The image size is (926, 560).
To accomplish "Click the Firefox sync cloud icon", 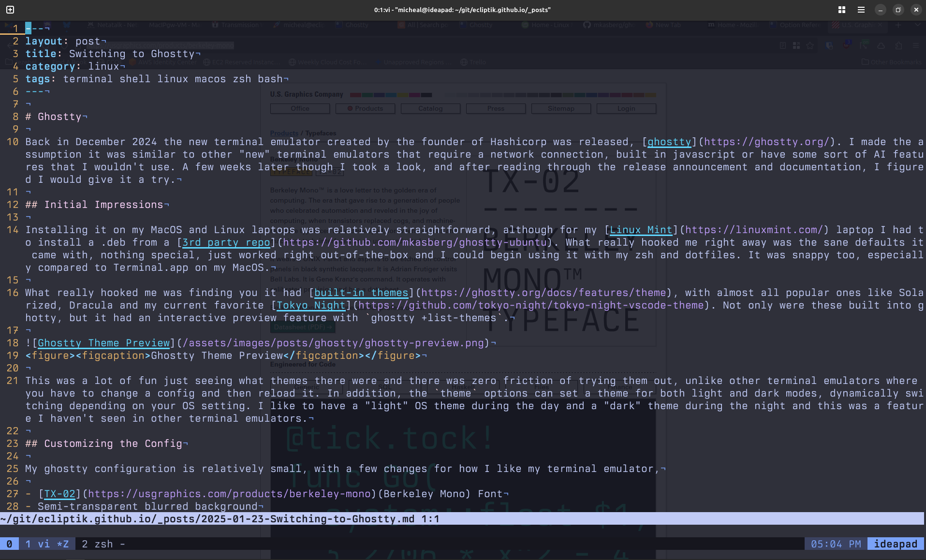I will coord(881,45).
